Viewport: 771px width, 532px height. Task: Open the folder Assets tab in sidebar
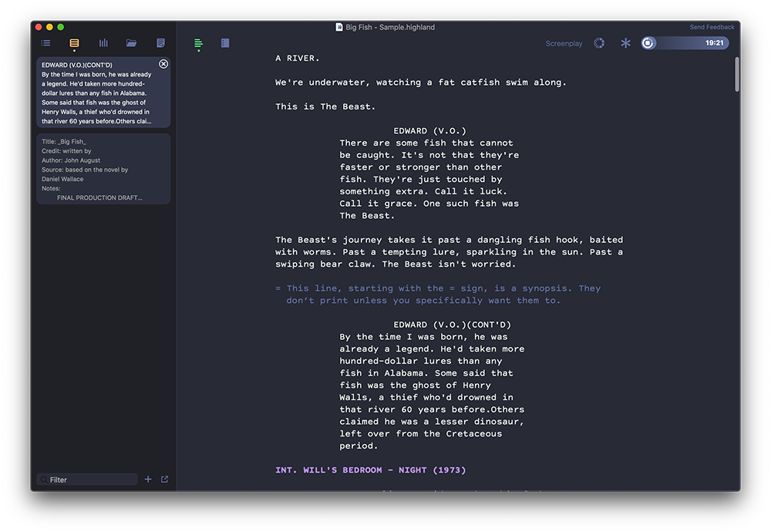[132, 43]
